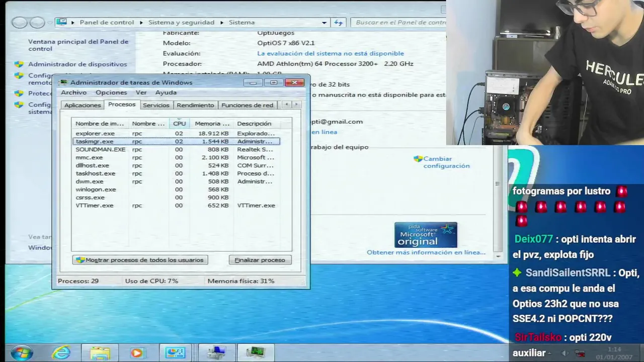
Task: Click the Uso de CPU: 7% status text
Action: pos(151,281)
